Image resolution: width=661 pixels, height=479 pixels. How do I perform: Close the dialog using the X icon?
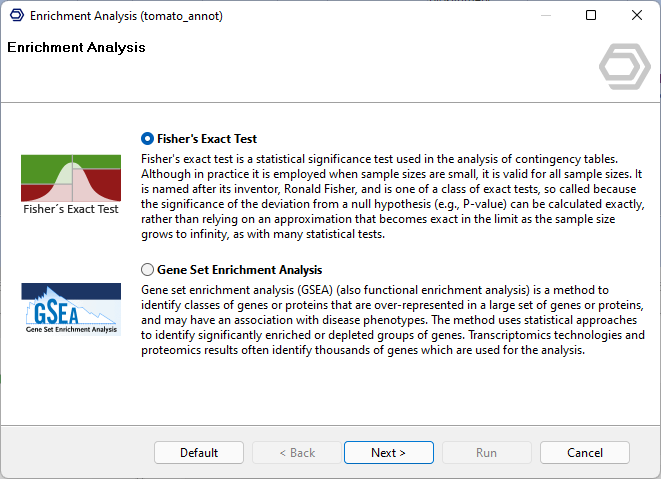tap(637, 16)
